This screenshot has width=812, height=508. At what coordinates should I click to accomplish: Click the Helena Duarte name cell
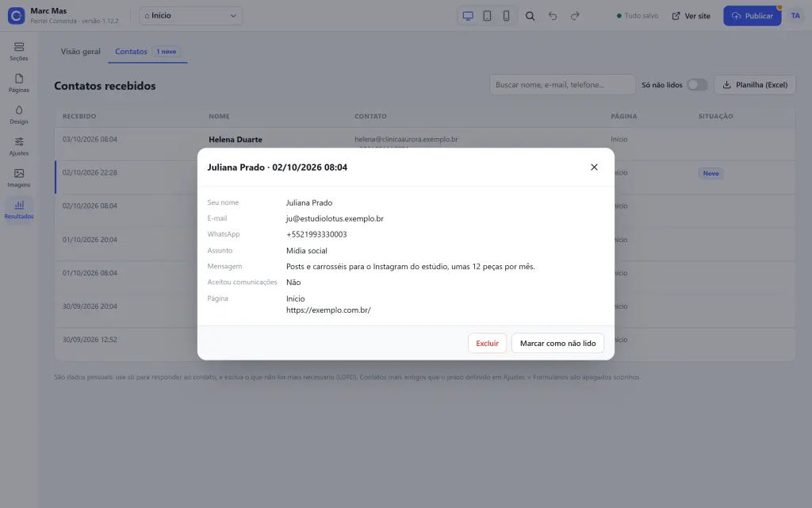point(235,140)
